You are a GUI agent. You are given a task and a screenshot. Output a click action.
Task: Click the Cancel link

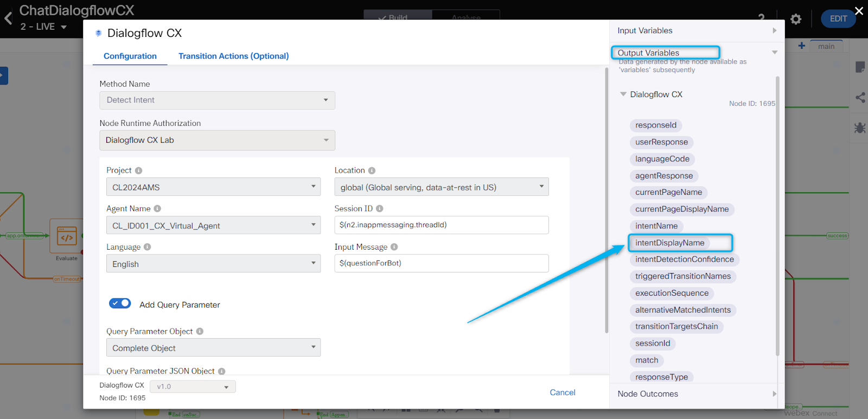point(563,392)
